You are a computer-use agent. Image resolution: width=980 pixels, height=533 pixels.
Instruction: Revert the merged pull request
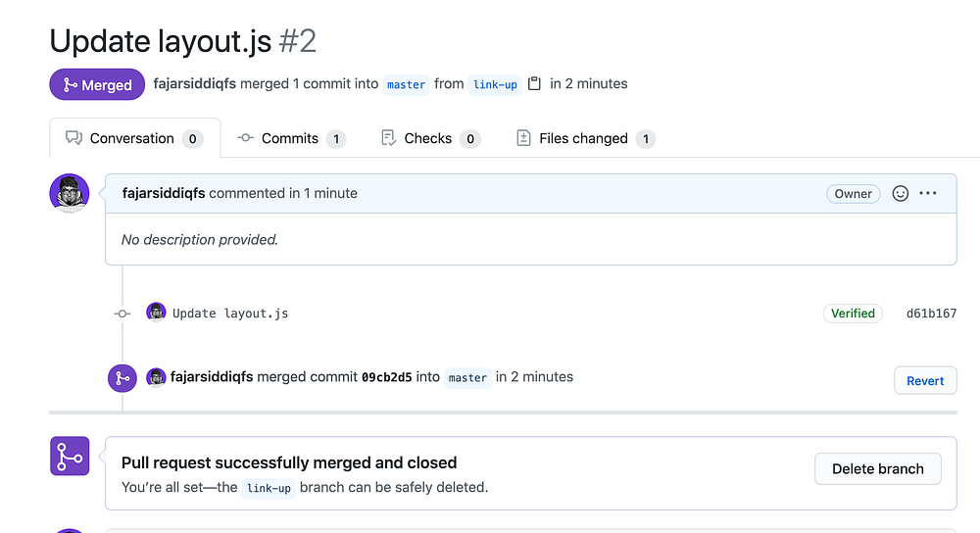tap(925, 380)
